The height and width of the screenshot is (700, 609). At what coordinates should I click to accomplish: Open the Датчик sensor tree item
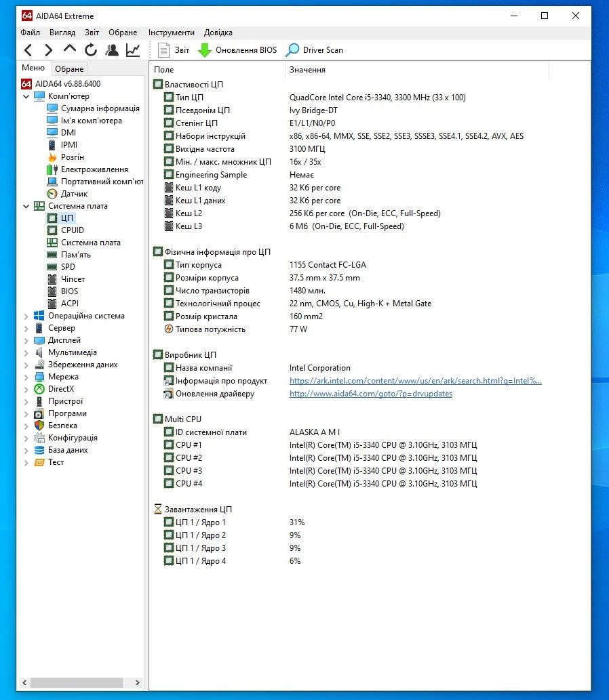coord(67,194)
